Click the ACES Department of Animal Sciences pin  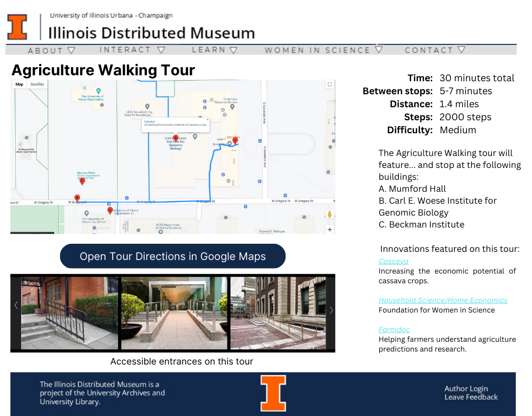(x=161, y=232)
